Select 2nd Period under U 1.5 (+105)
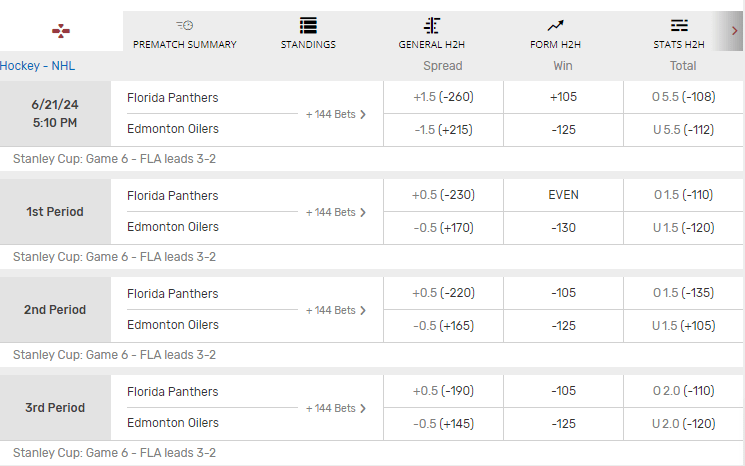The width and height of the screenshot is (745, 466). [x=683, y=325]
